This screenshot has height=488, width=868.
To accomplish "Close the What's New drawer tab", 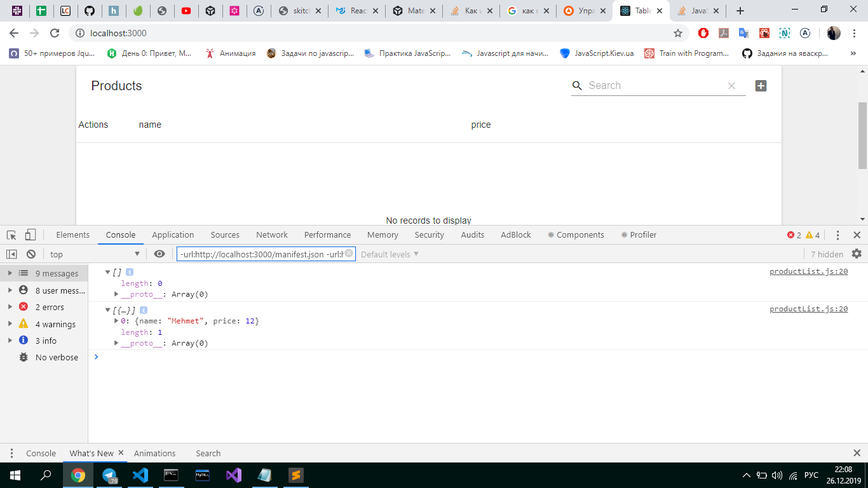I will (x=121, y=453).
